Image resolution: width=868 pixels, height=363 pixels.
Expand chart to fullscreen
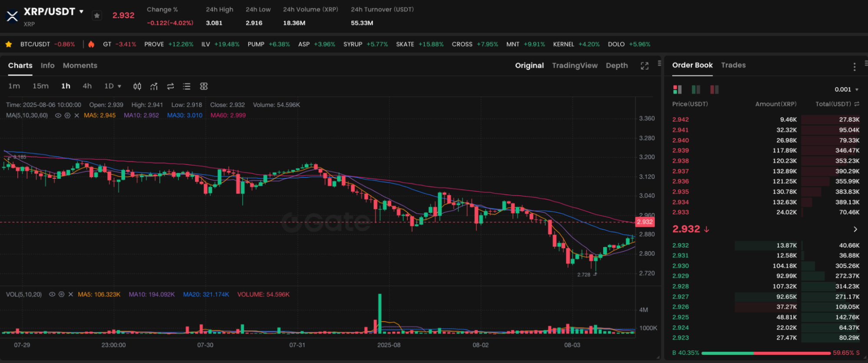point(644,66)
